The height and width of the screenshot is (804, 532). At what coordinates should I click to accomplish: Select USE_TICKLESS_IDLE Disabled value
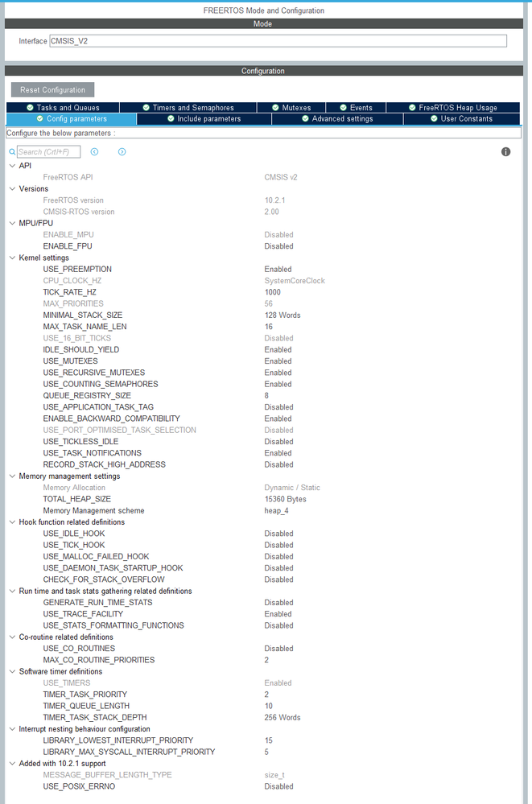point(278,442)
